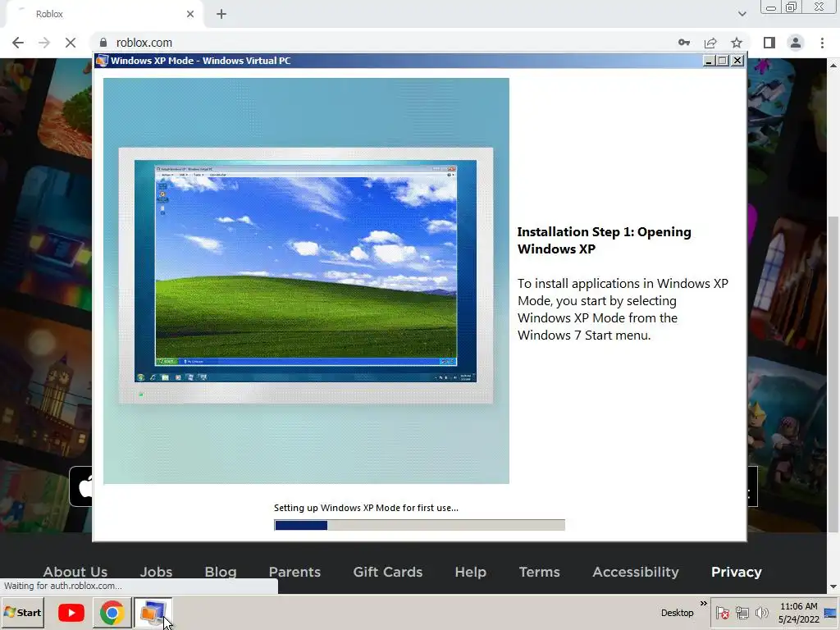Open the Terms footer link
Image resolution: width=840 pixels, height=630 pixels.
click(539, 572)
